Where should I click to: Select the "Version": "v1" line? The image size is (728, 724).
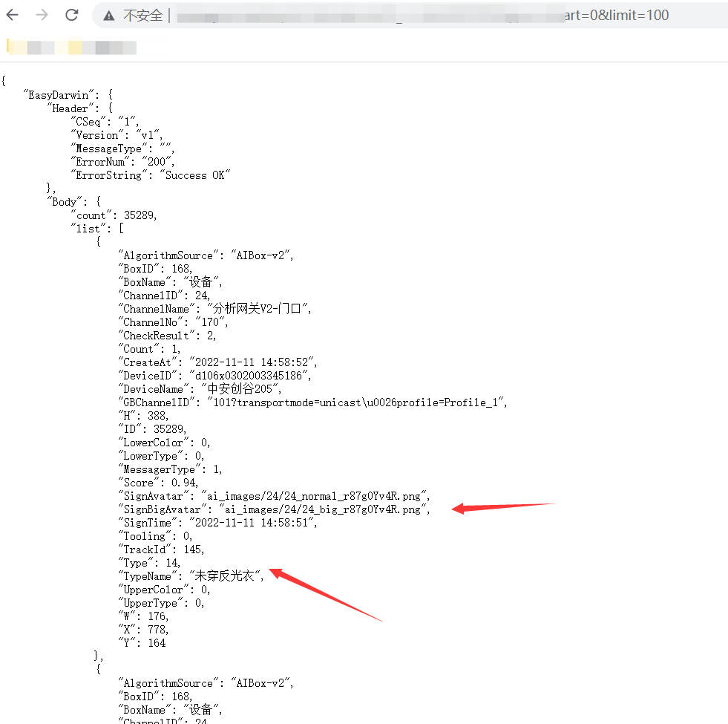(x=116, y=135)
